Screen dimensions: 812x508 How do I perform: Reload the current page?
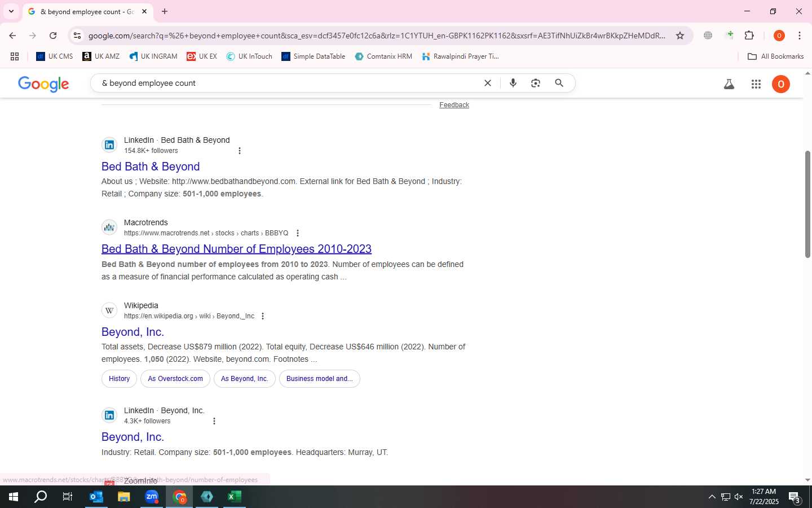coord(53,36)
